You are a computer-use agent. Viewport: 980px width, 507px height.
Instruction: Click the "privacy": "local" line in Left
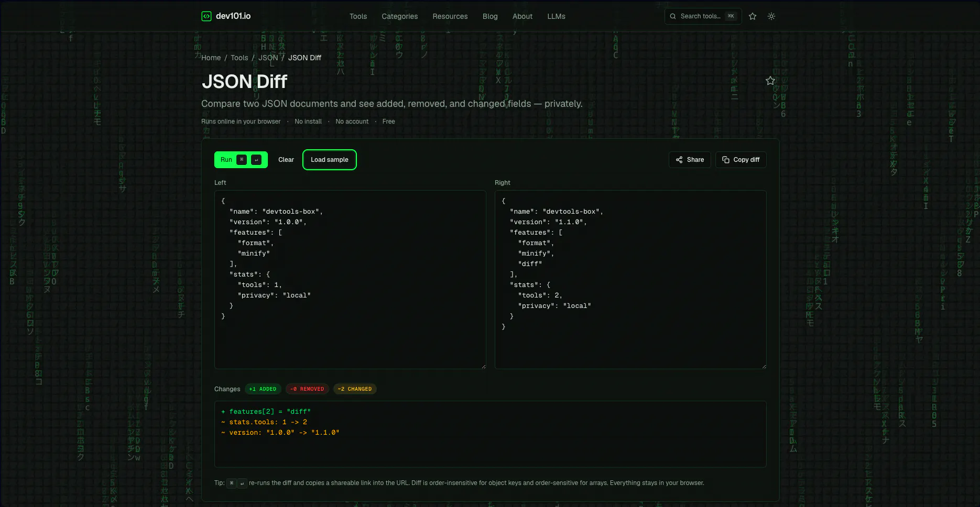click(x=274, y=295)
